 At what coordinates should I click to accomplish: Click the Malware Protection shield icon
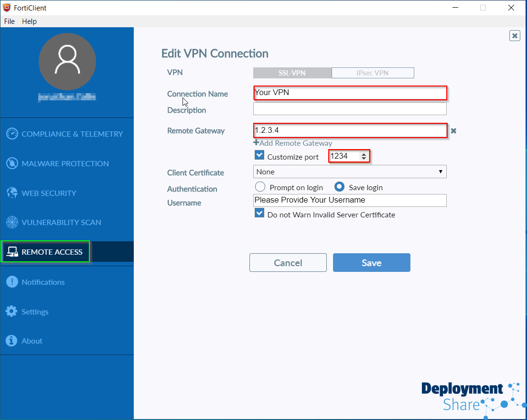point(12,163)
